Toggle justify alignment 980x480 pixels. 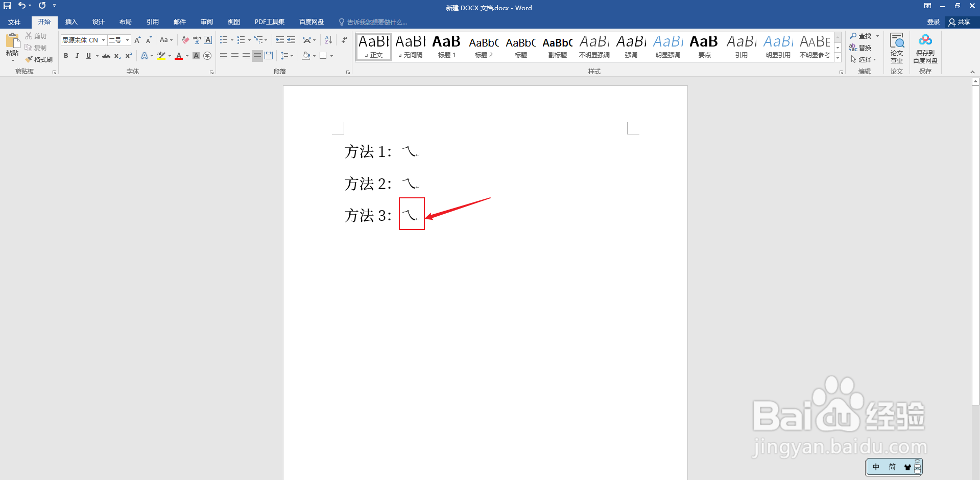[x=257, y=56]
